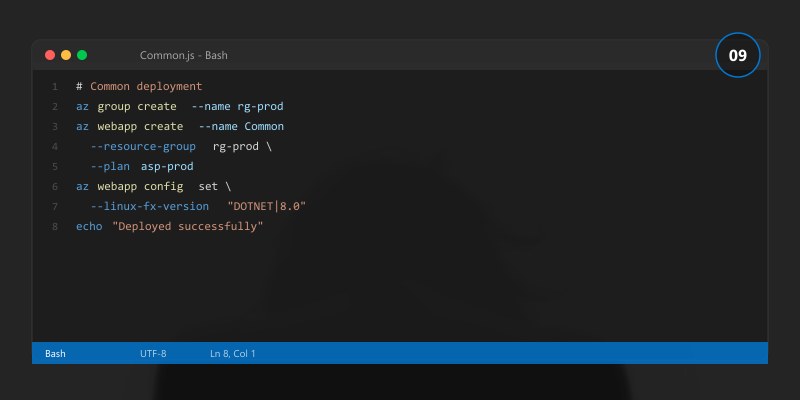Click line number 3 in the gutter
Screen dimensions: 800x400
click(55, 127)
